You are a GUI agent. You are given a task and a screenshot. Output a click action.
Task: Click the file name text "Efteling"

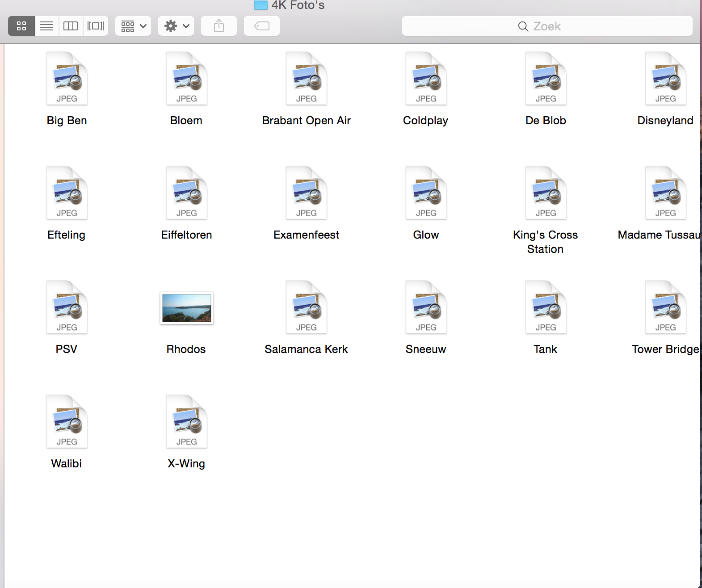pyautogui.click(x=66, y=235)
